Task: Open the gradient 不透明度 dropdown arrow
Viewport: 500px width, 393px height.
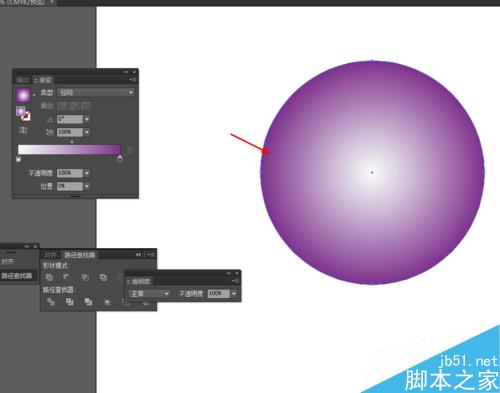Action: tap(87, 173)
